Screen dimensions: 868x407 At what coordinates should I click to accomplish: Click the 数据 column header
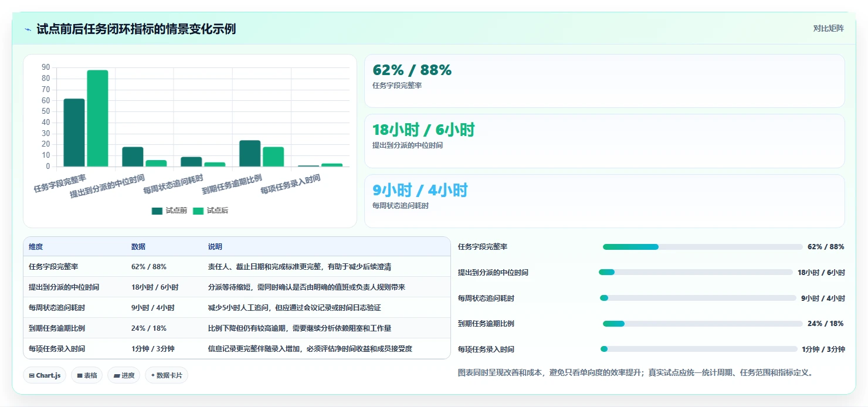pyautogui.click(x=138, y=247)
